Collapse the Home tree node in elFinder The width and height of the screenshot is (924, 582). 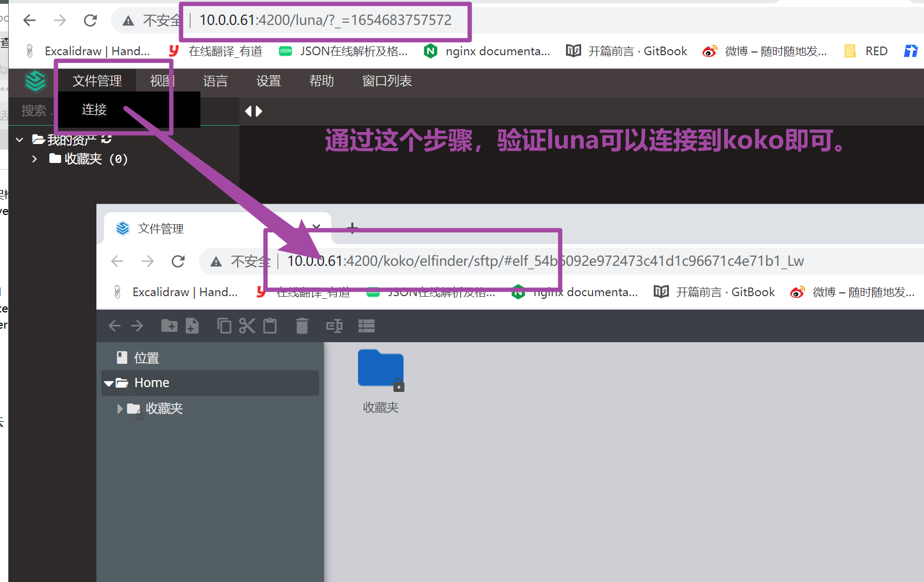[x=108, y=383]
